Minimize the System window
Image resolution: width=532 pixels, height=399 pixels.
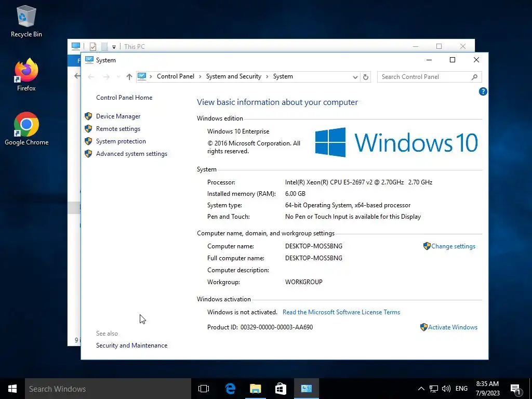click(429, 60)
